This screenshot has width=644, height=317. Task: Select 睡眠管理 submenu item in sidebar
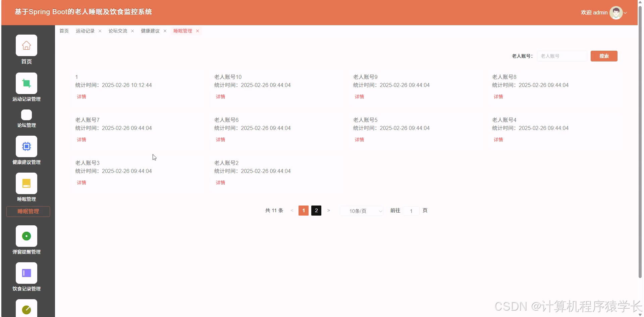(x=28, y=212)
